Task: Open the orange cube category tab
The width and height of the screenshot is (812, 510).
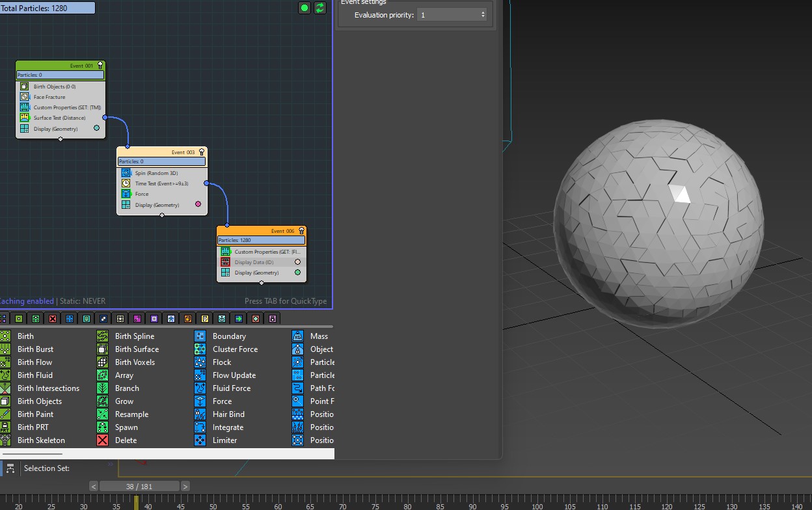Action: pos(188,319)
